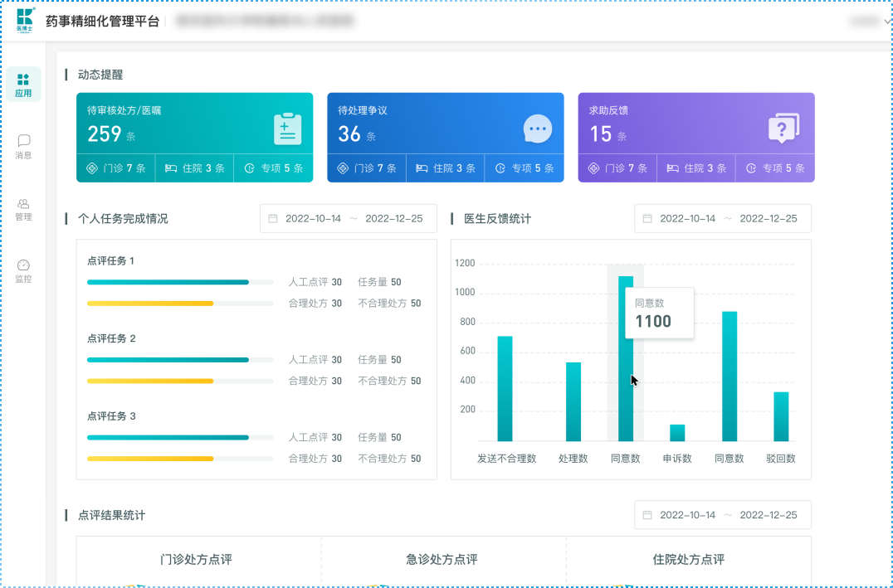Click 医生反馈统计 section heading
893x588 pixels.
click(497, 219)
